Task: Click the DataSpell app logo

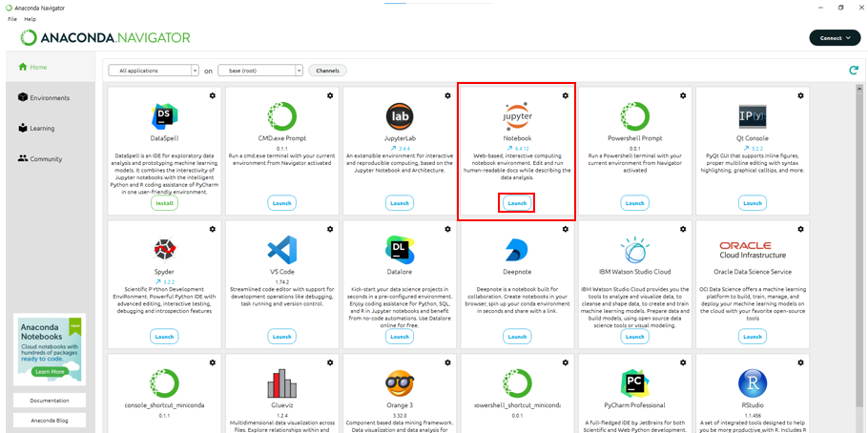Action: click(164, 115)
